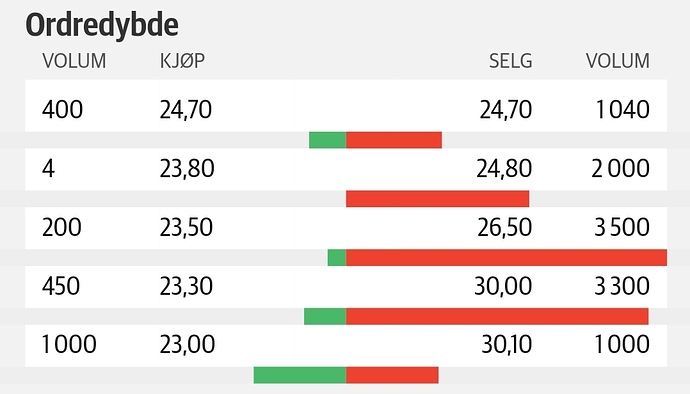690x394 pixels.
Task: Click the left VOLUM column header
Action: tap(74, 61)
